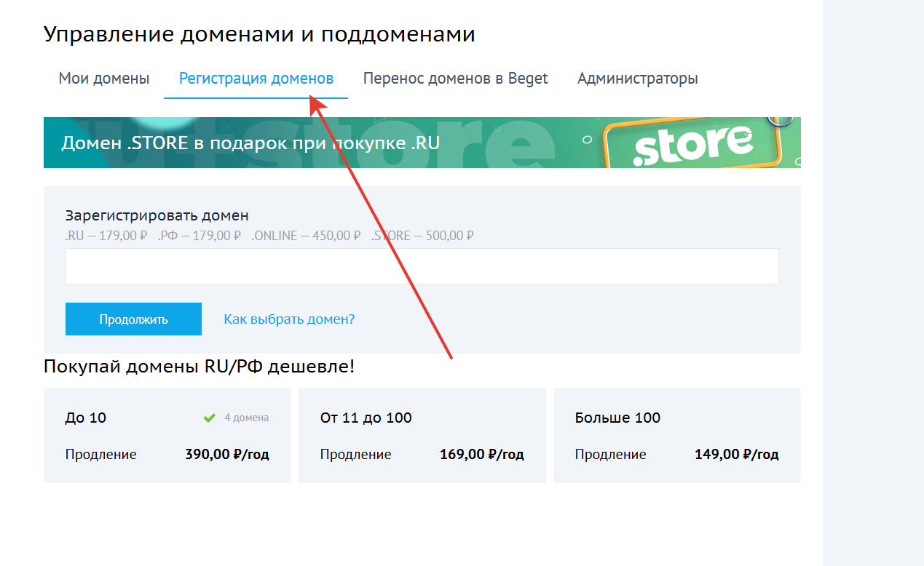Viewport: 924px width, 566px height.
Task: Select the До 10 pricing tier heading
Action: (x=86, y=418)
